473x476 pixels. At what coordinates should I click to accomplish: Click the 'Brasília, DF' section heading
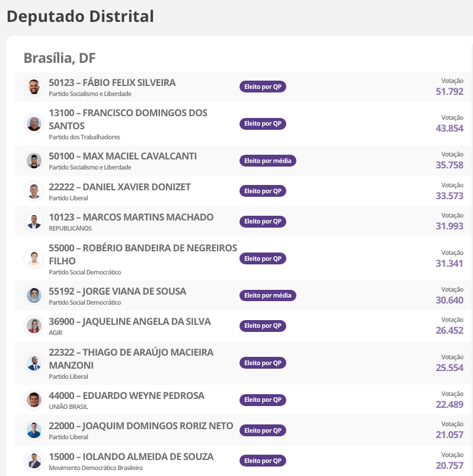tap(59, 58)
